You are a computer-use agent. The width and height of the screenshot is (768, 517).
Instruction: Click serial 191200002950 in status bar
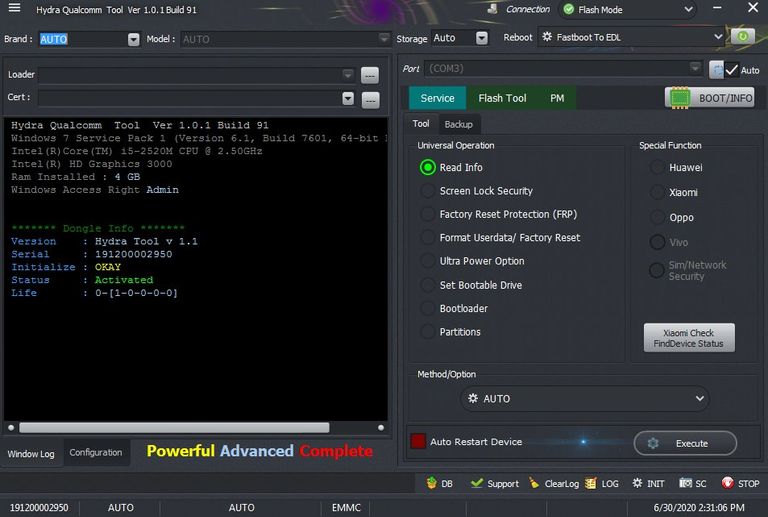pyautogui.click(x=39, y=507)
